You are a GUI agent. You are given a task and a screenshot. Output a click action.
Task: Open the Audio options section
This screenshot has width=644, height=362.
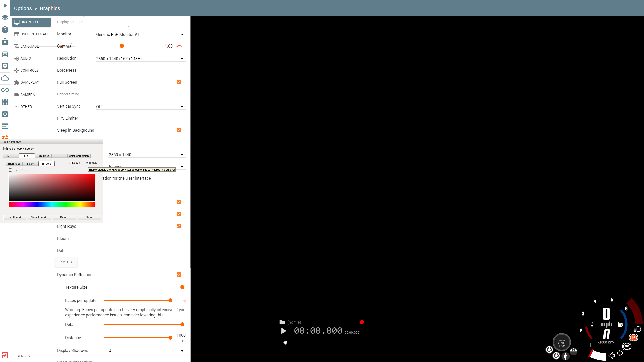click(26, 58)
